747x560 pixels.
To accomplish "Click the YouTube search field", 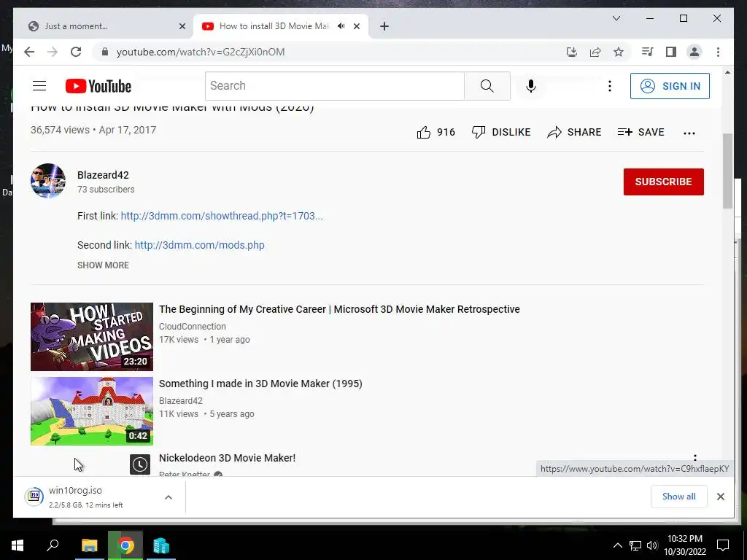I will [x=334, y=86].
